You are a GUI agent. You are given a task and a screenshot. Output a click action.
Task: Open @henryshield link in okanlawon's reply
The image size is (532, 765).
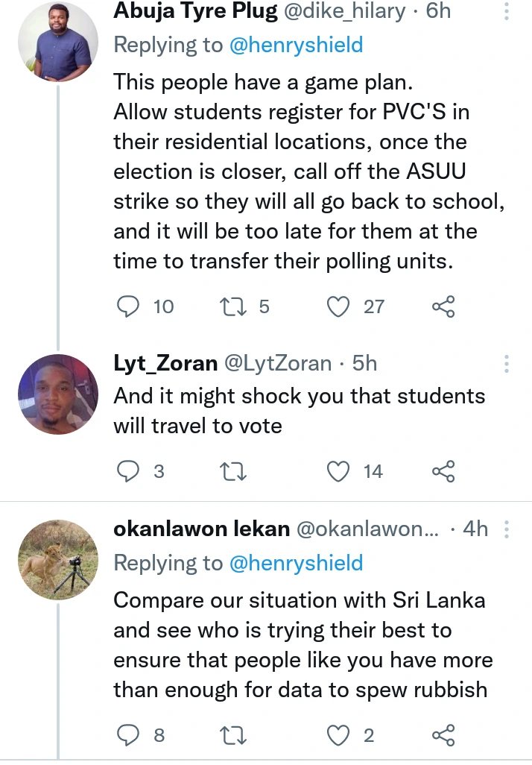(x=296, y=563)
